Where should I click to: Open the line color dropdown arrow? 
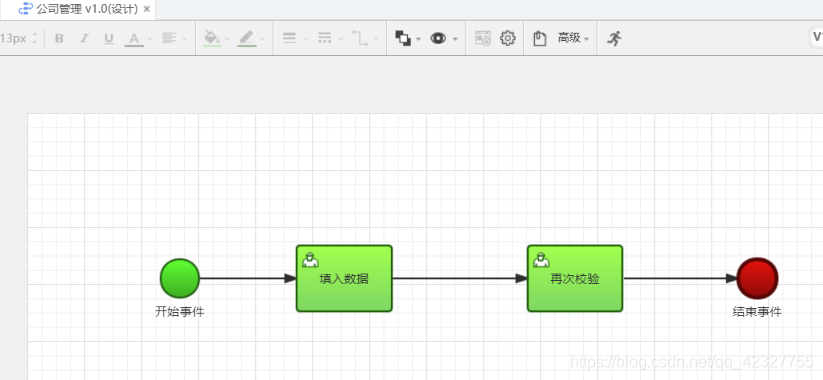coord(262,39)
